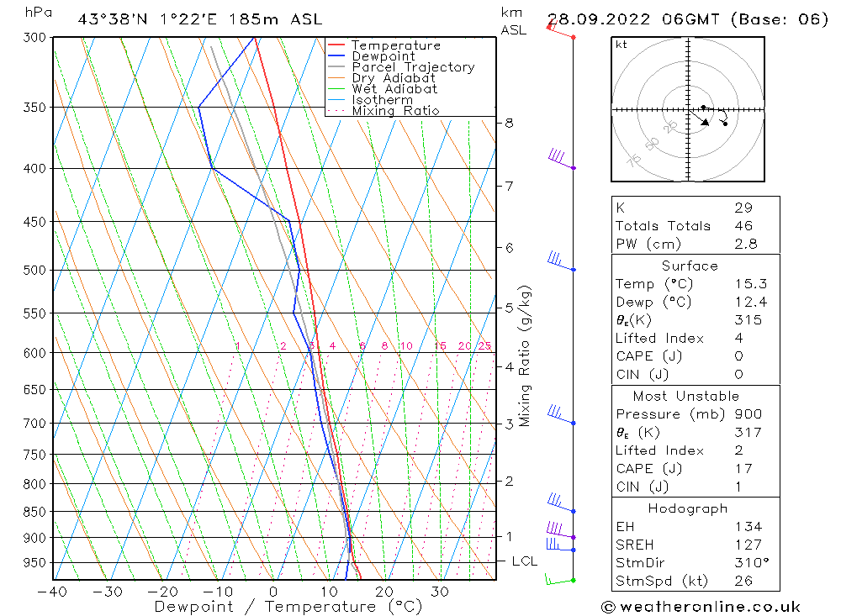Click the purple wind barb at 900 hPa
The height and width of the screenshot is (616, 841).
tap(561, 529)
